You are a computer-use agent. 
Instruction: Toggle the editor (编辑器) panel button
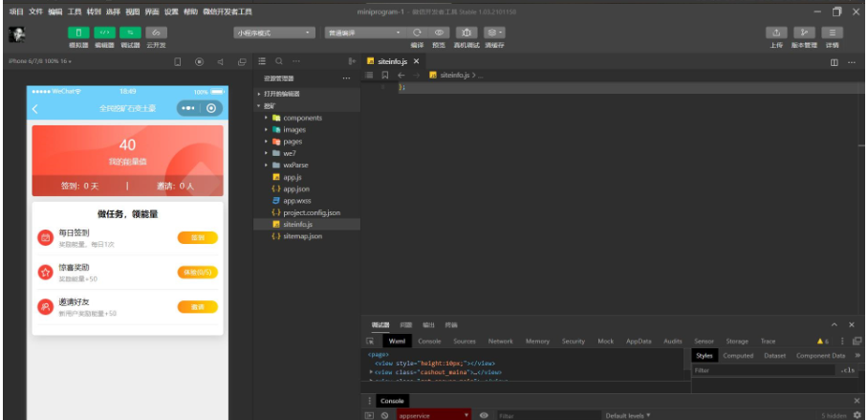105,33
